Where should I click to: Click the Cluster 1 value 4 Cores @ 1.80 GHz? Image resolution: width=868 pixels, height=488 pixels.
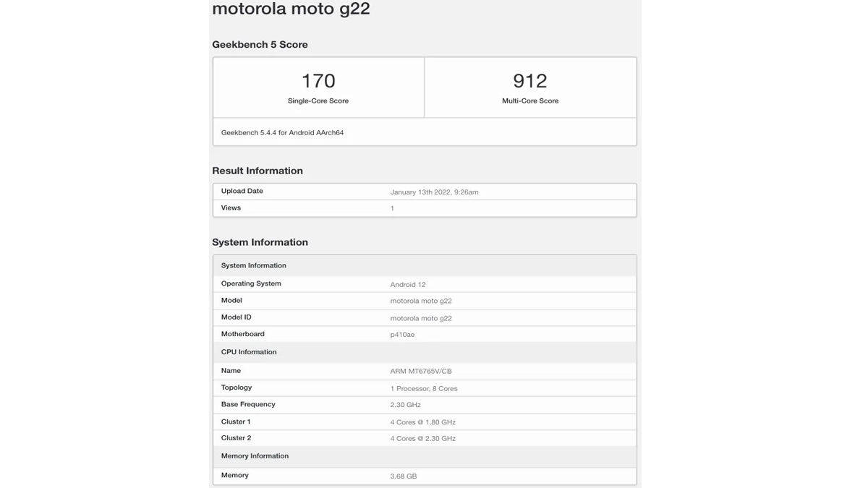click(423, 421)
